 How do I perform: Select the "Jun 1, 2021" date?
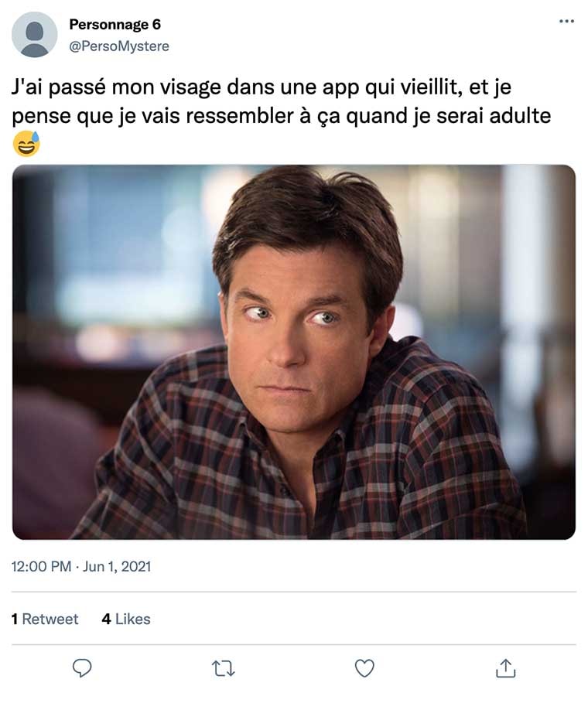pos(115,567)
